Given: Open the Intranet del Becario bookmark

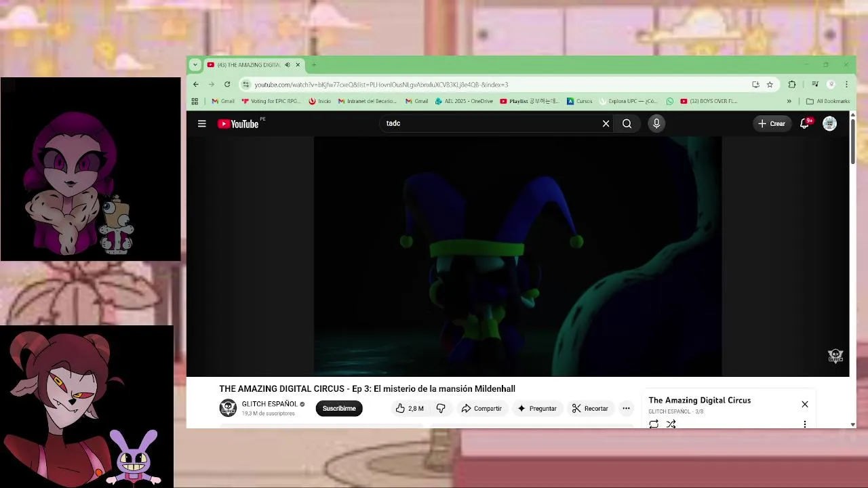Looking at the screenshot, I should [367, 101].
